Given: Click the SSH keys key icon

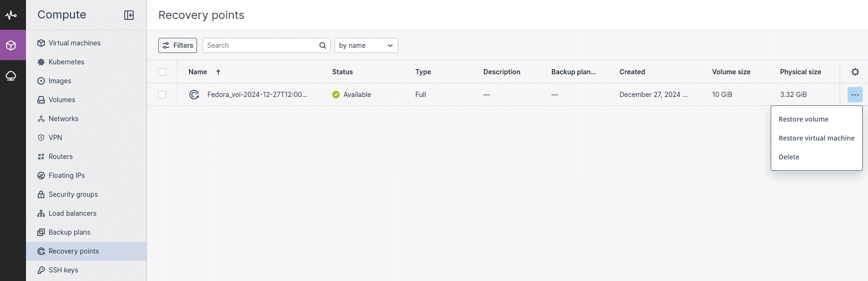Looking at the screenshot, I should coord(41,270).
